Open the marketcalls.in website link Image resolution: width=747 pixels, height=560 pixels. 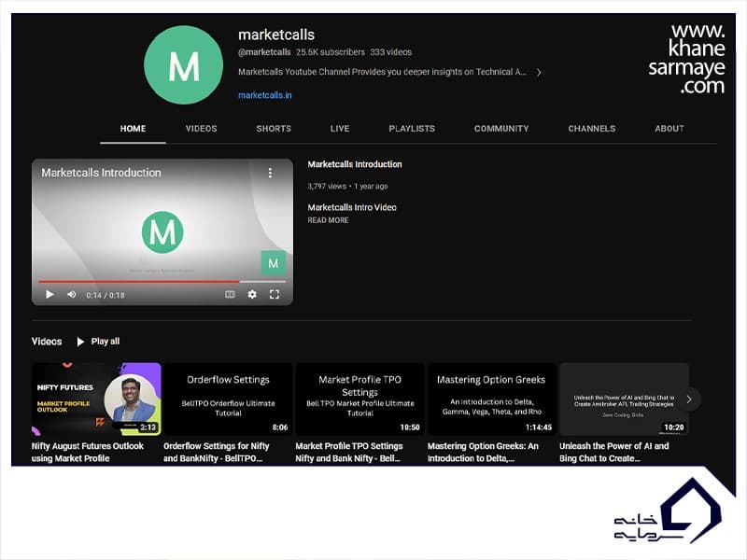point(265,95)
